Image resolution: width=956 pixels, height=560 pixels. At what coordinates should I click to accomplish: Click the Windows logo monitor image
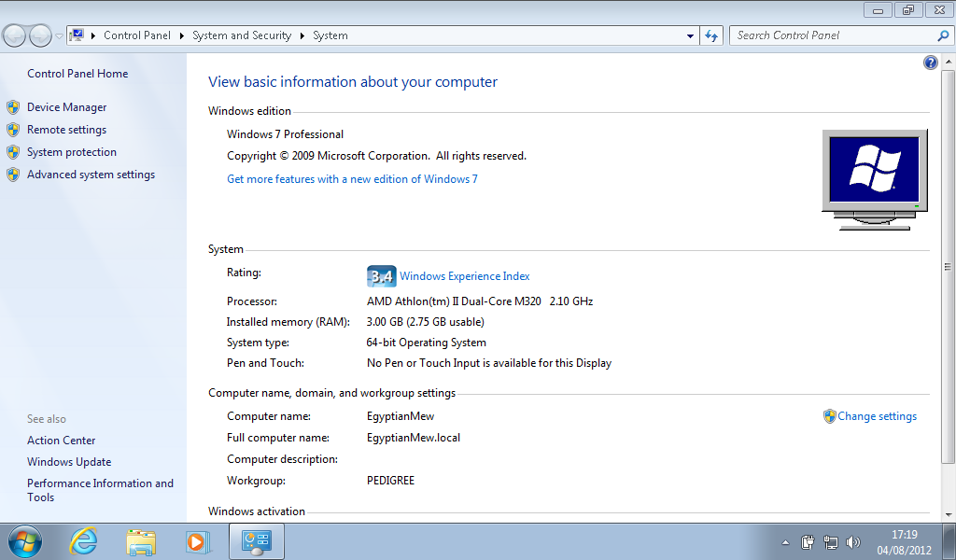[x=875, y=179]
